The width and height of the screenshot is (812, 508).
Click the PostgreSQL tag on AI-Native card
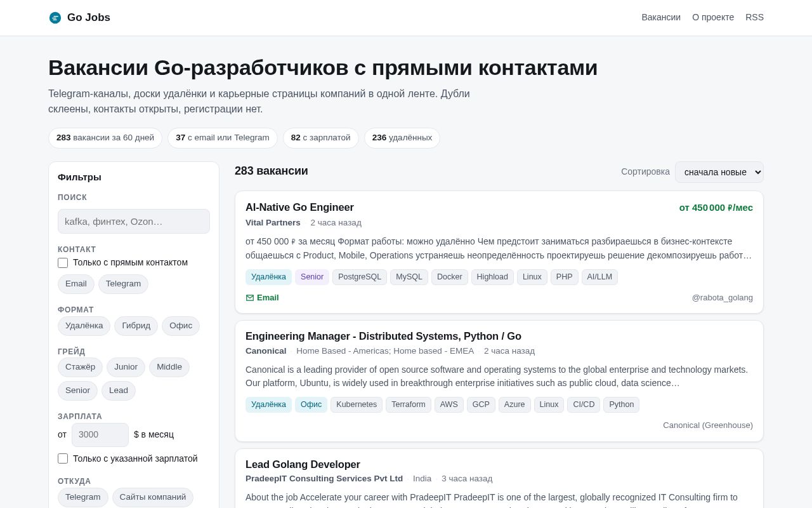[360, 277]
